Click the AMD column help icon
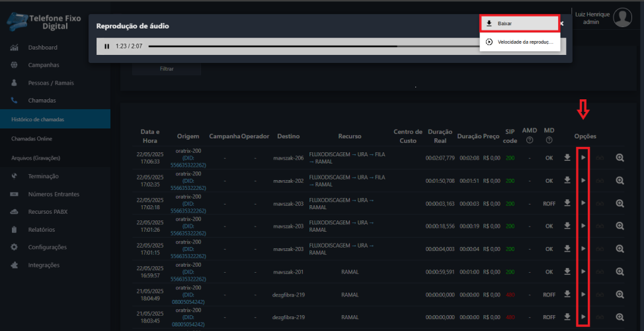The image size is (644, 331). pos(530,140)
